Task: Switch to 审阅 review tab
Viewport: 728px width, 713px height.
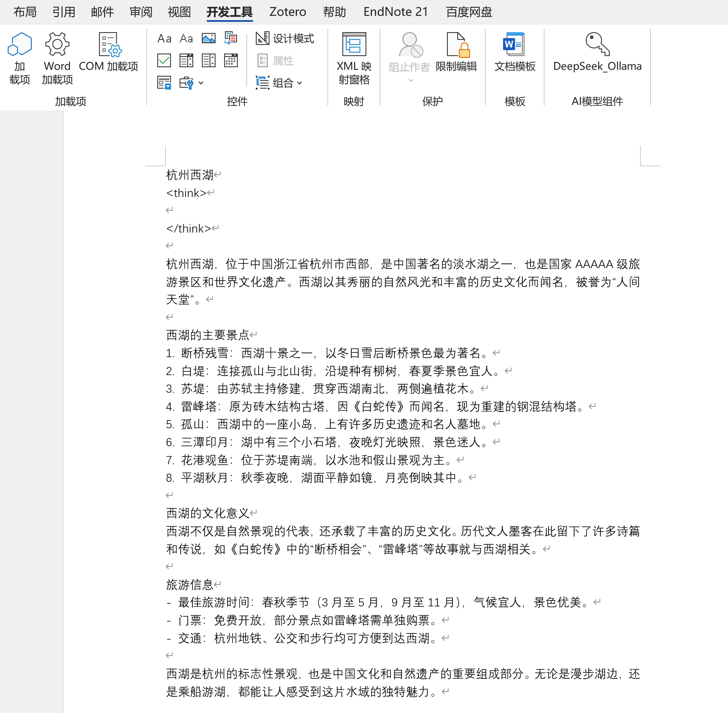Action: coord(141,12)
